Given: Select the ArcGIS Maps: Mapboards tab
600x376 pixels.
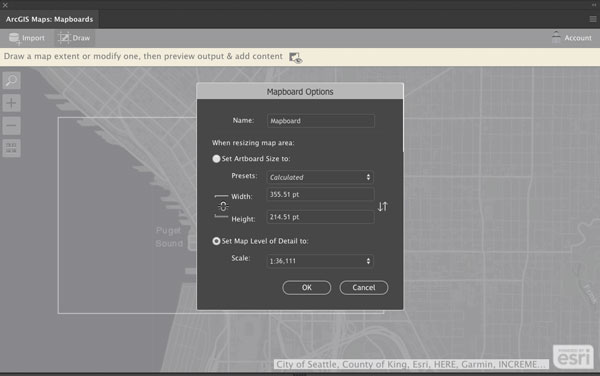Looking at the screenshot, I should pos(49,19).
